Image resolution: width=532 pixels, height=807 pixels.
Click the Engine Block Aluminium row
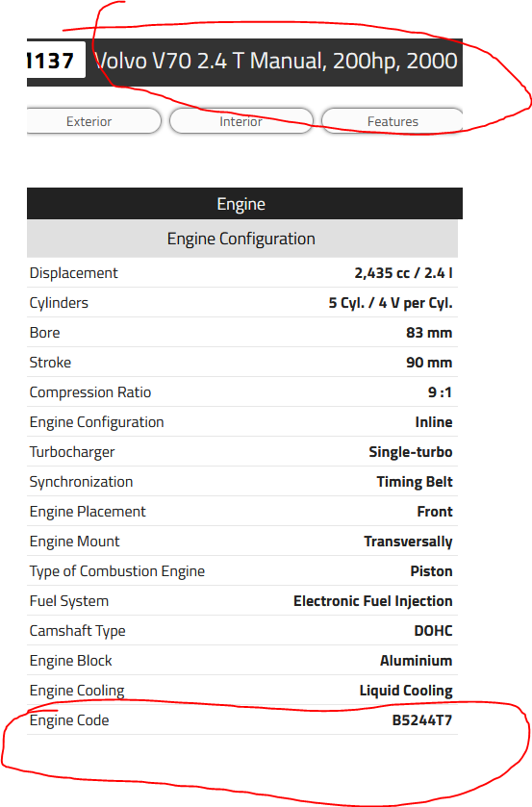click(x=242, y=661)
